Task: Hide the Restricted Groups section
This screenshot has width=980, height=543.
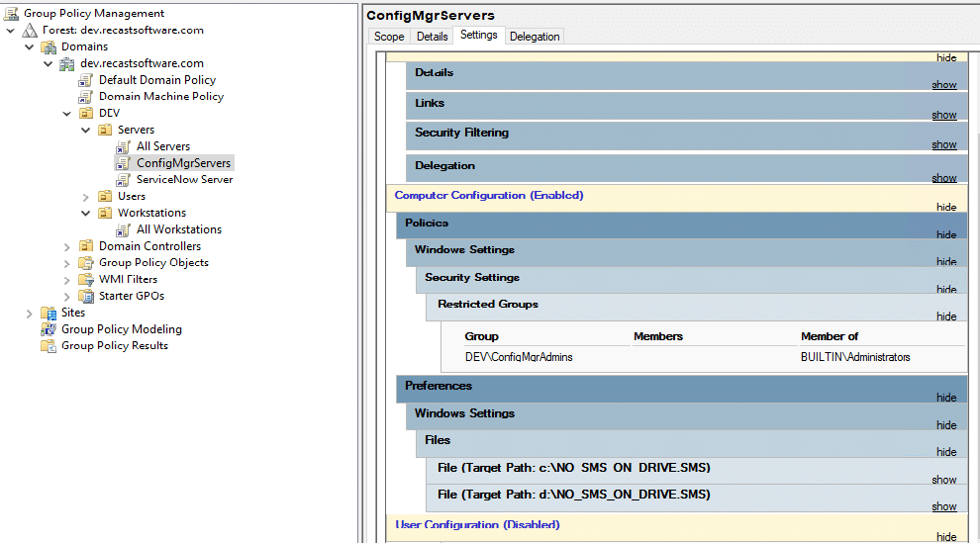Action: 945,317
